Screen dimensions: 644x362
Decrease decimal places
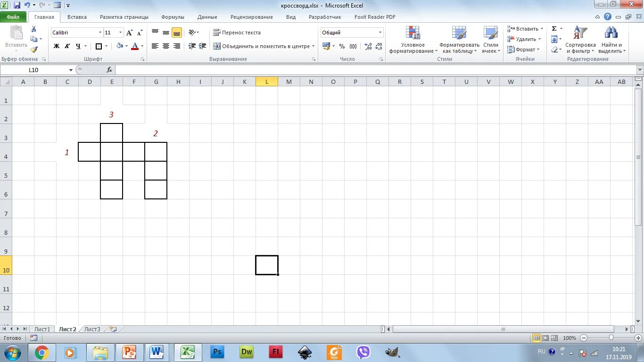tap(379, 46)
